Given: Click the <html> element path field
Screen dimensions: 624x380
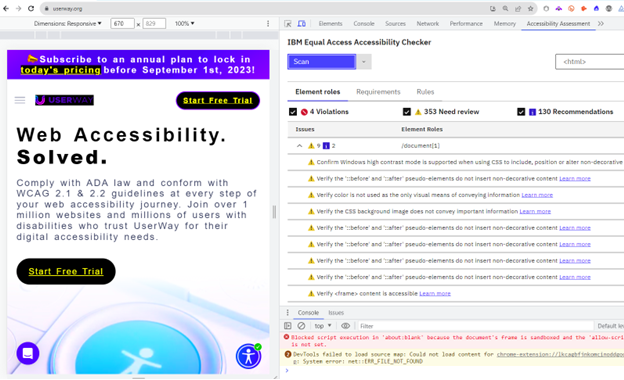Looking at the screenshot, I should click(590, 62).
